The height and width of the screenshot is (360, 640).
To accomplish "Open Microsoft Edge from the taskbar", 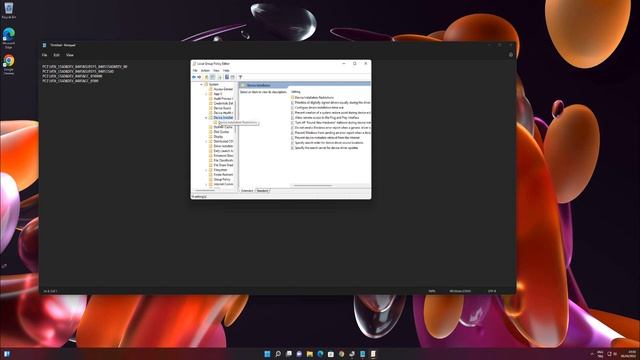I will (x=320, y=353).
